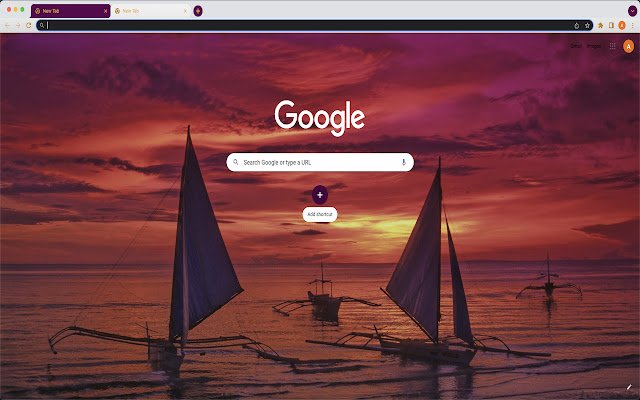The height and width of the screenshot is (400, 640).
Task: Customize the page with the pencil icon
Action: pyautogui.click(x=629, y=387)
